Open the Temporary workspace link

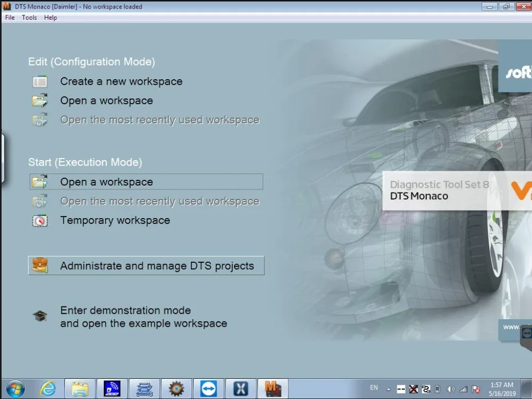click(x=115, y=221)
